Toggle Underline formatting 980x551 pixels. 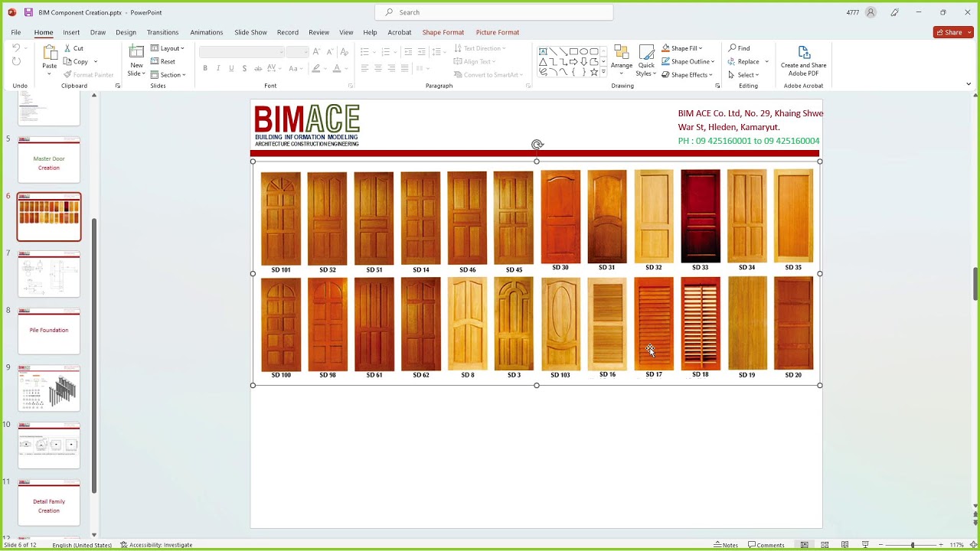pos(231,68)
